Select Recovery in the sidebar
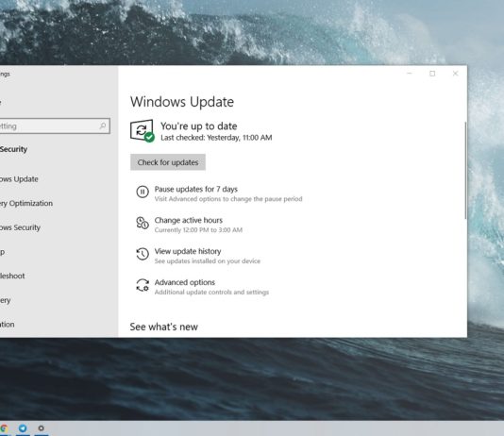Viewport: 504px width, 436px height. [x=5, y=300]
